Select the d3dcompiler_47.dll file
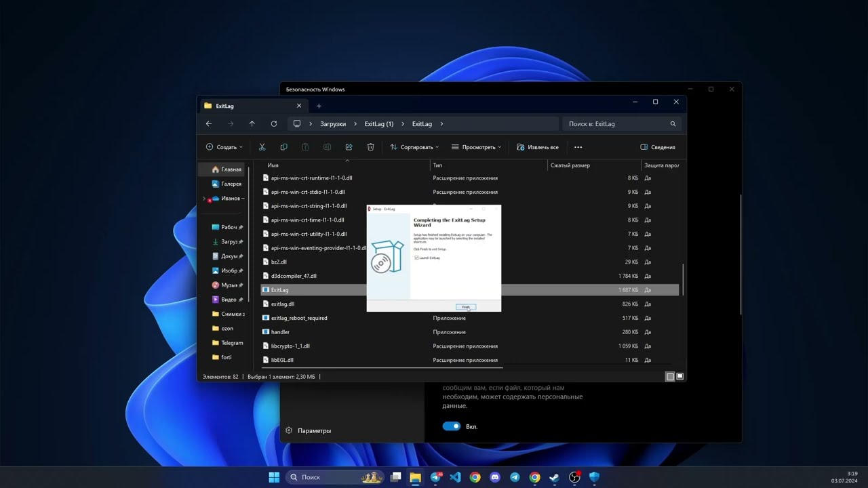This screenshot has width=868, height=488. [294, 276]
